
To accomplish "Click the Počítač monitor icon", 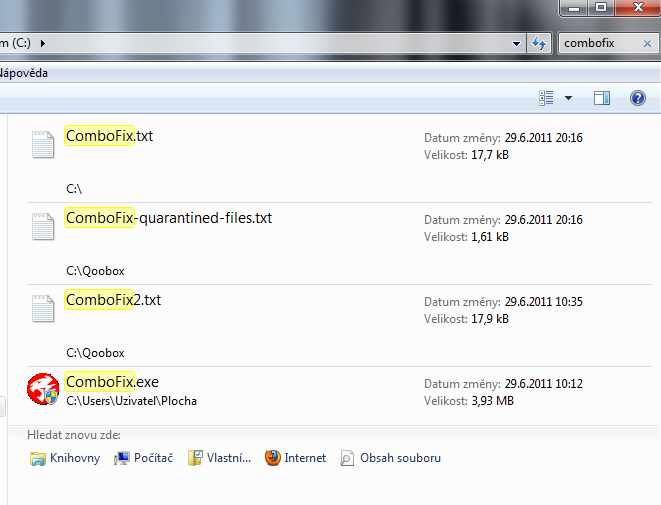I will click(122, 459).
